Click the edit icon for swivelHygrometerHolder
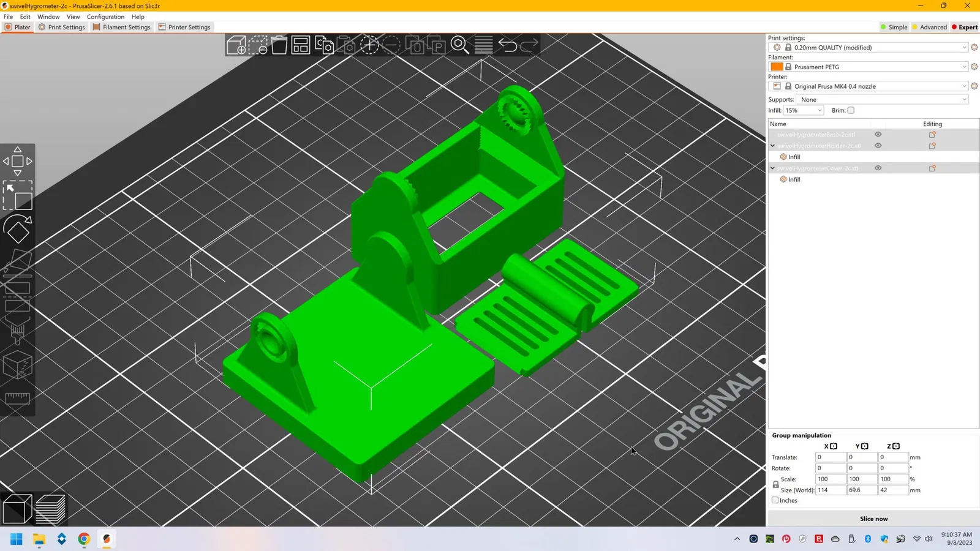Image resolution: width=980 pixels, height=551 pixels. point(932,146)
